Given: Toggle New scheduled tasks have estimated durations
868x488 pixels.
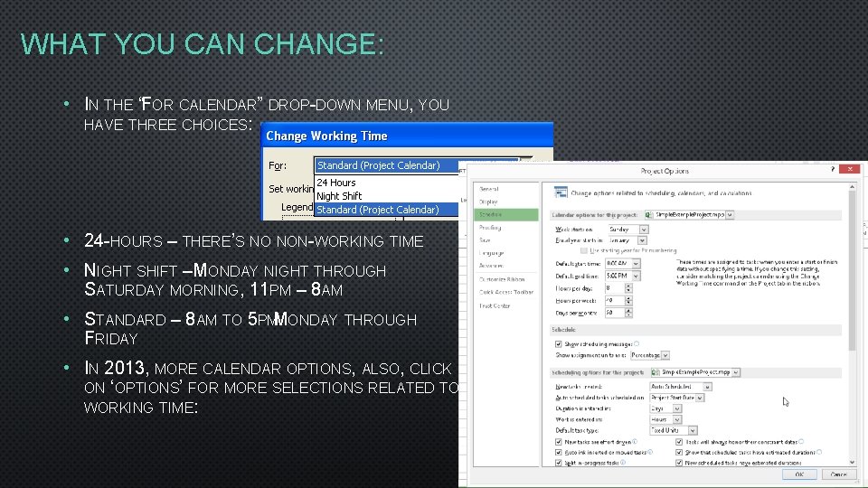Looking at the screenshot, I should [679, 463].
